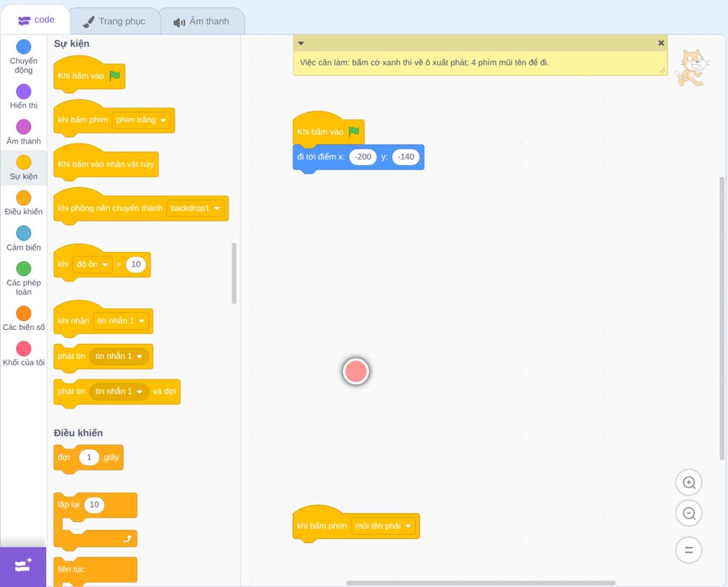Open 'tin nhắn 1' dropdown in 'khi nhận' block
The image size is (728, 587).
click(x=121, y=321)
